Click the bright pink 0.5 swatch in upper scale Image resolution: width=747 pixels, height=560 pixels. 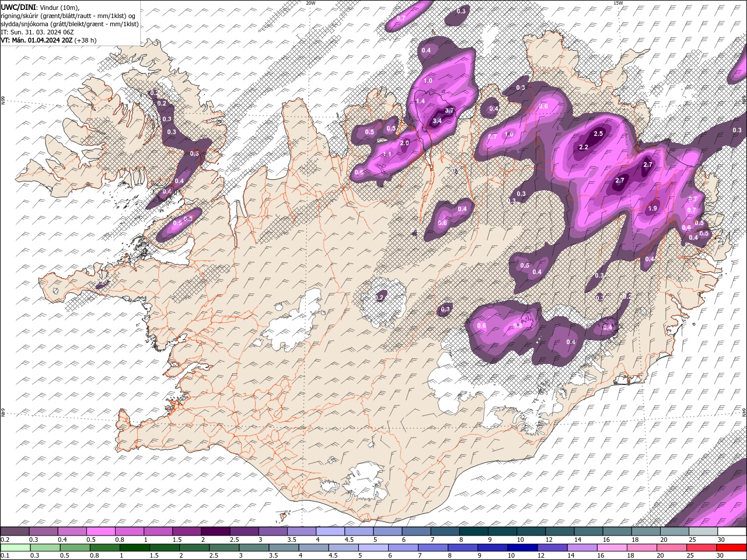tap(100, 531)
